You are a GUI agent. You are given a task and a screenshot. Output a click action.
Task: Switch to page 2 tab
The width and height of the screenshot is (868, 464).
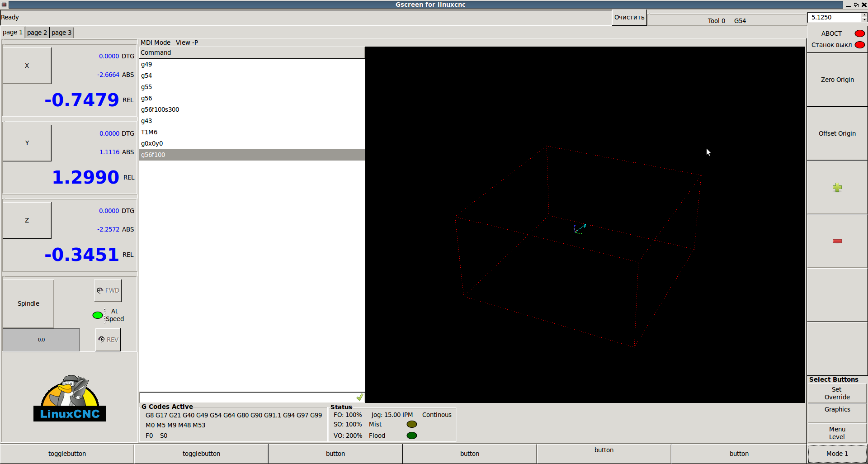click(x=37, y=32)
